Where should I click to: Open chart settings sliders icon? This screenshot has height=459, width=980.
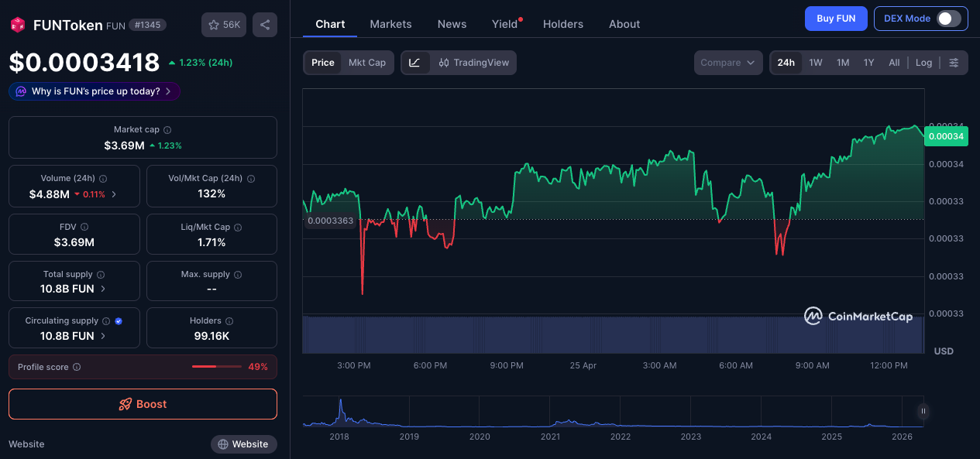(x=954, y=63)
